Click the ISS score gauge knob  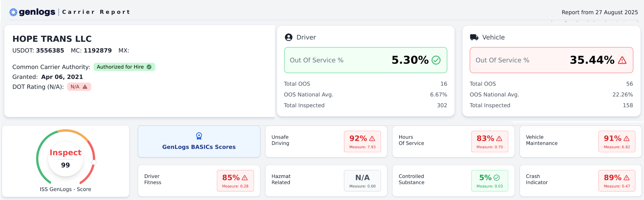pyautogui.click(x=94, y=162)
